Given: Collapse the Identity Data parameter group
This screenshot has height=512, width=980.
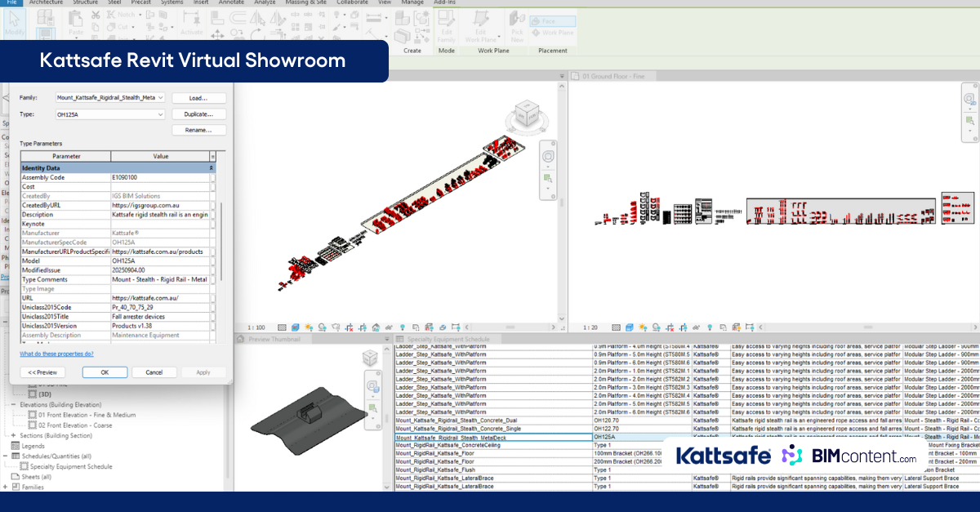Looking at the screenshot, I should click(x=212, y=167).
